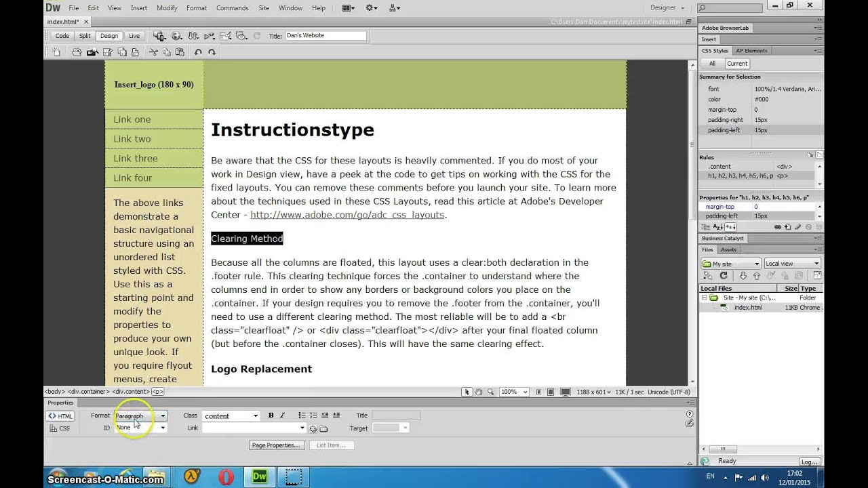Click the adobe.com css layouts hyperlink
868x488 pixels.
pyautogui.click(x=347, y=215)
